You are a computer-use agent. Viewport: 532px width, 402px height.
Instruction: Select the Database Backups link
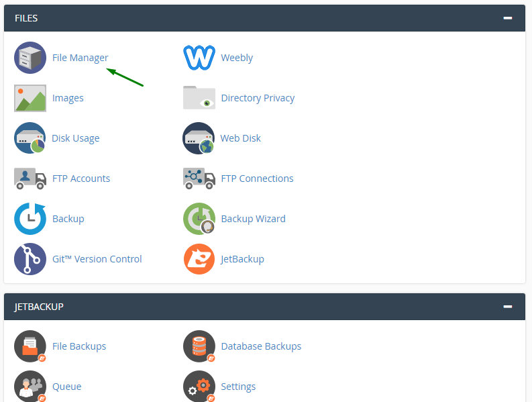pos(261,346)
